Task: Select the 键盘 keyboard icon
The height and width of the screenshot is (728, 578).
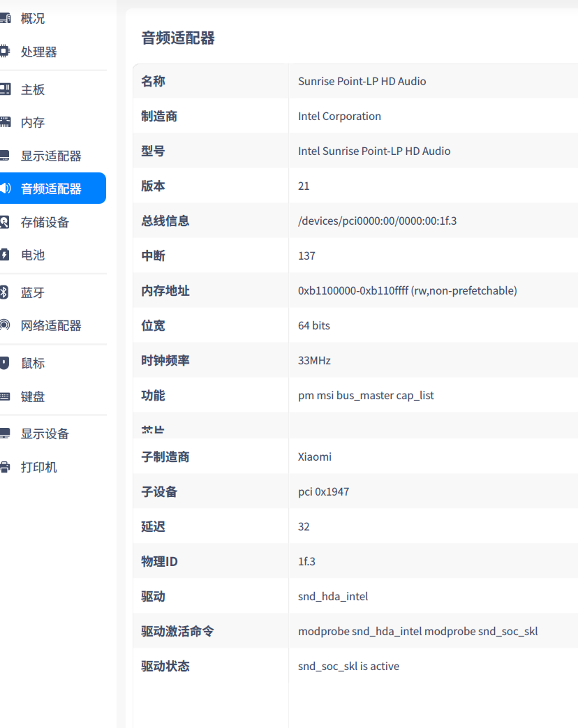Action: click(x=5, y=396)
